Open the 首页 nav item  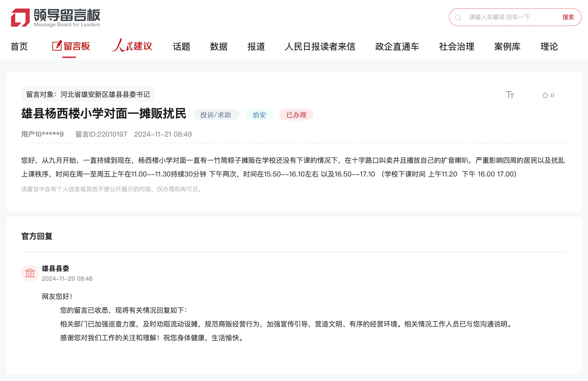click(19, 46)
